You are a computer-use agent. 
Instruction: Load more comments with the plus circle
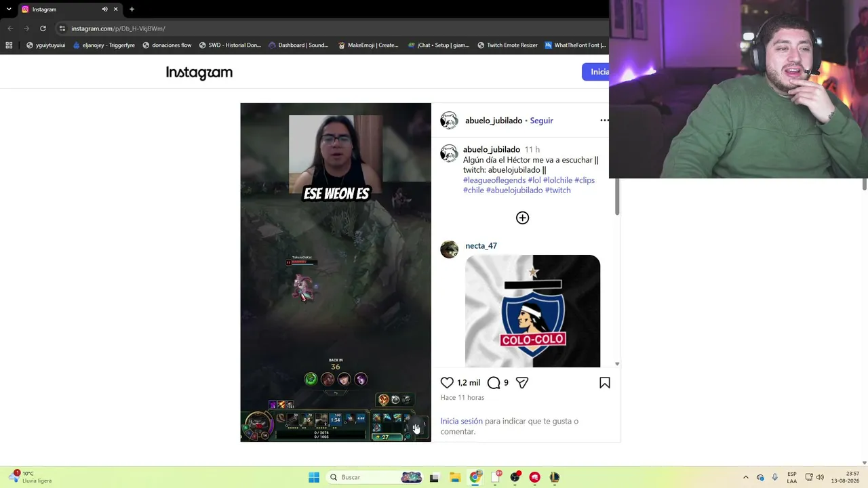[522, 218]
